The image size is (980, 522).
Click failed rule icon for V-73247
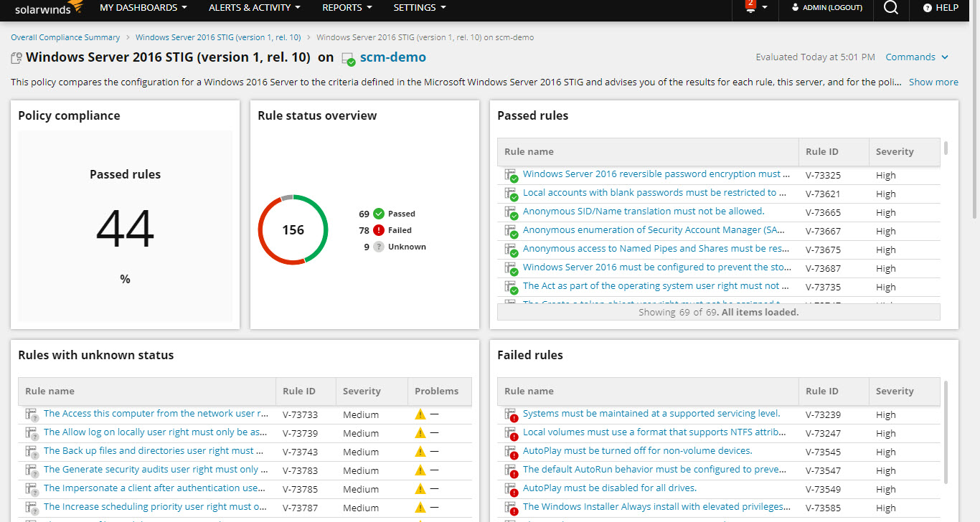[x=511, y=433]
